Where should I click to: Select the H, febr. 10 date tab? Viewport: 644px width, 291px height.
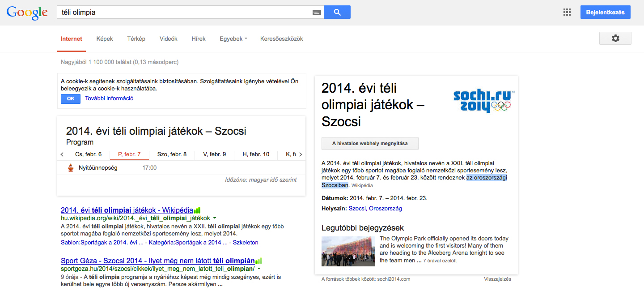pos(256,154)
